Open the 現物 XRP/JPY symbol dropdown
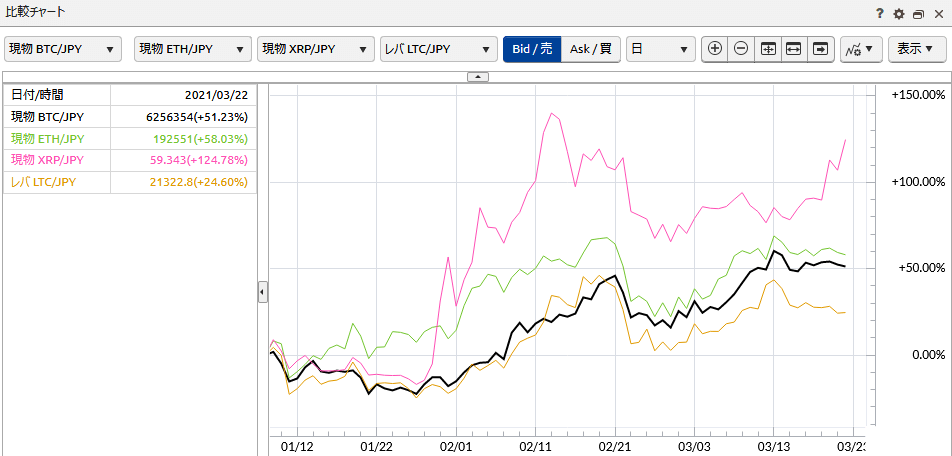 pyautogui.click(x=314, y=49)
